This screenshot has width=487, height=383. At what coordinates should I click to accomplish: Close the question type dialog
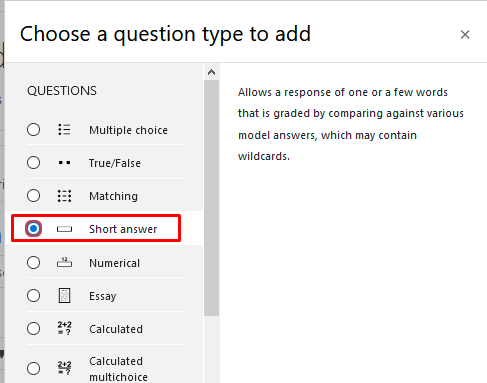point(465,34)
